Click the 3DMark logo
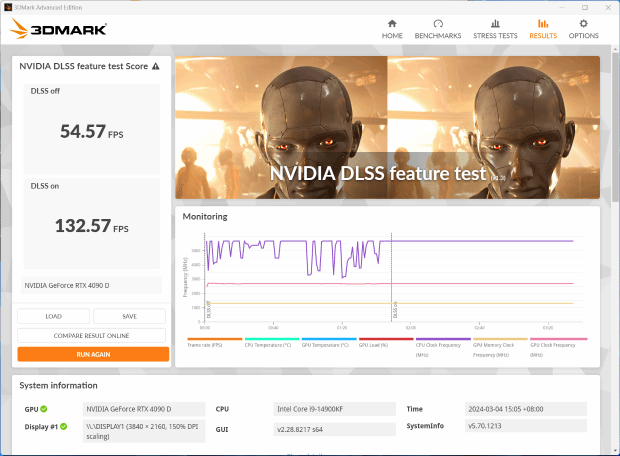This screenshot has height=456, width=620. coord(58,29)
